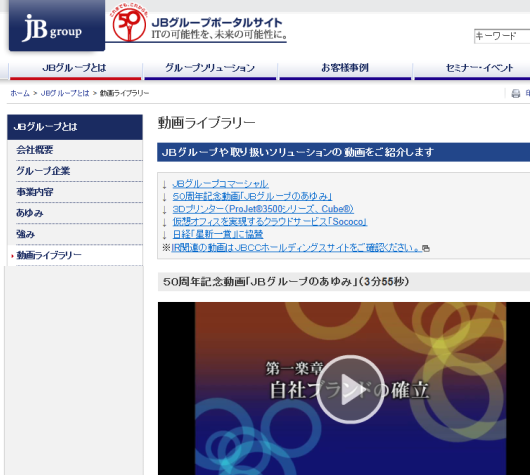The image size is (530, 475).
Task: Open the JBグループとは navigation tab
Action: click(75, 70)
